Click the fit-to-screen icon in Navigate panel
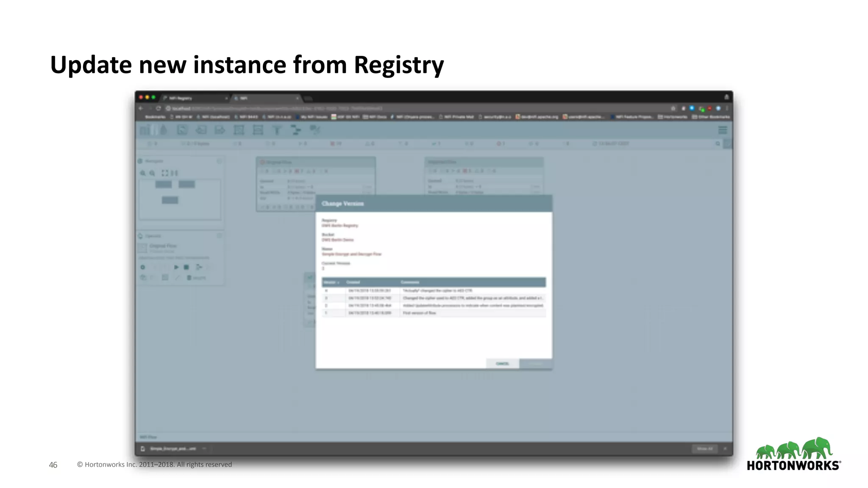The height and width of the screenshot is (488, 868). tap(165, 173)
